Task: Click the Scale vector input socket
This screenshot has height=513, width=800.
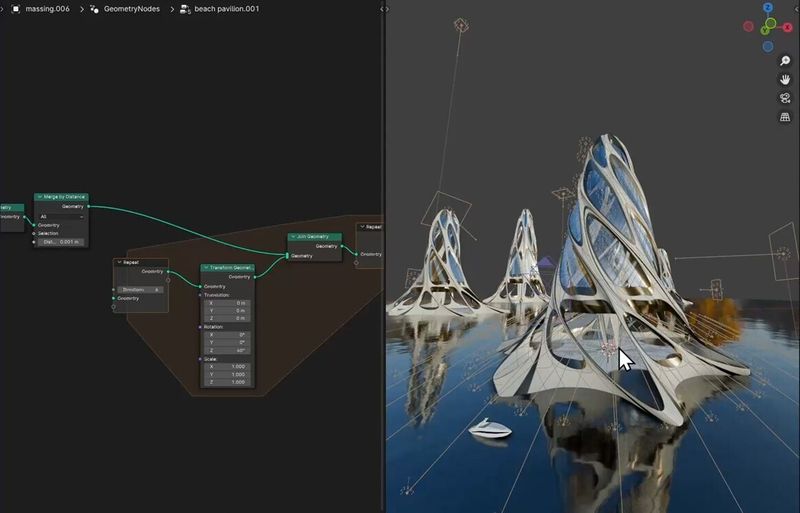Action: (200, 359)
